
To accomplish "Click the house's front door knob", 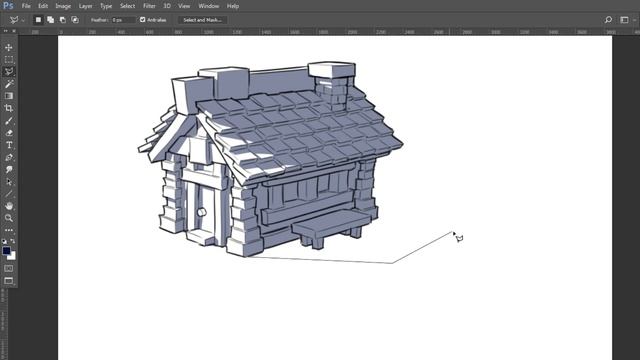I will 202,212.
